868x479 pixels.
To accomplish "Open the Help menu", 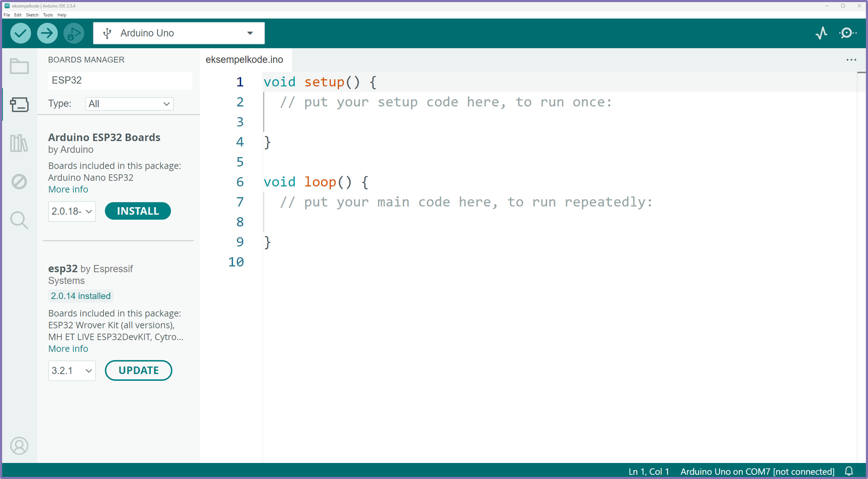I will coord(62,15).
